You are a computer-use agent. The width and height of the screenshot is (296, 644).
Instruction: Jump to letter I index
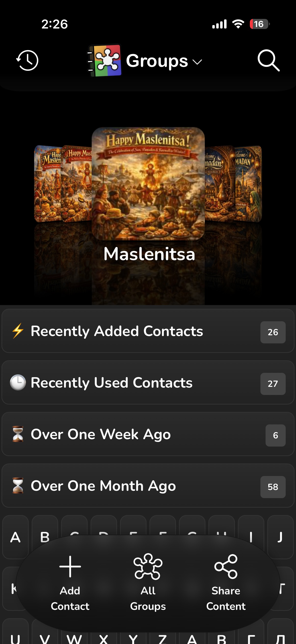(x=251, y=537)
